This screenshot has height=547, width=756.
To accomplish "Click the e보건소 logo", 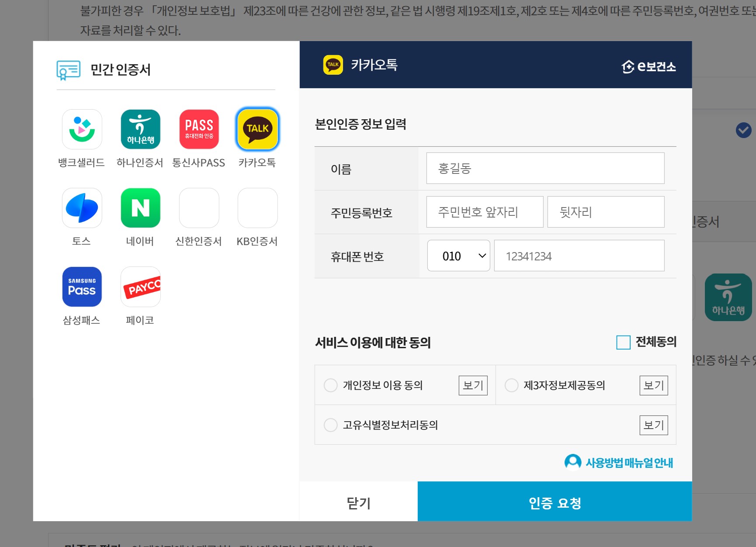I will point(648,66).
